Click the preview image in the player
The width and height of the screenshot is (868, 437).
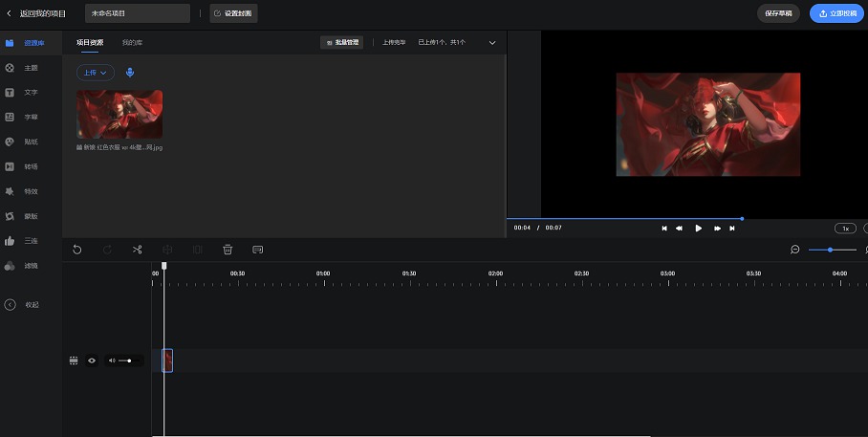[708, 124]
